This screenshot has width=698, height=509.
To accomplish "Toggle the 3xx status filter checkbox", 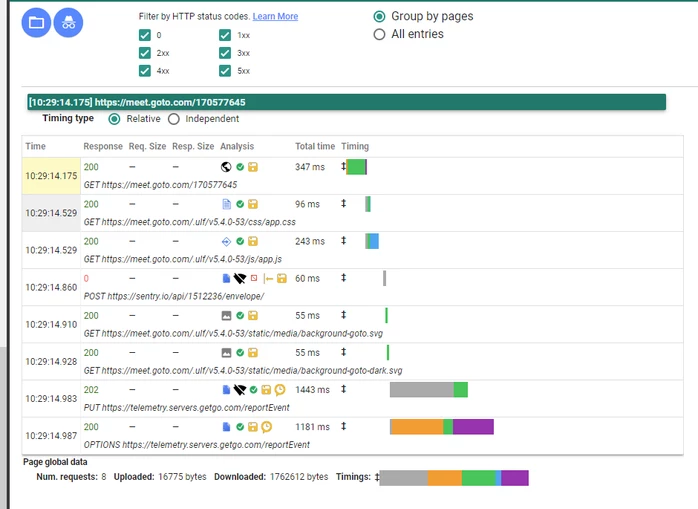I will [225, 53].
